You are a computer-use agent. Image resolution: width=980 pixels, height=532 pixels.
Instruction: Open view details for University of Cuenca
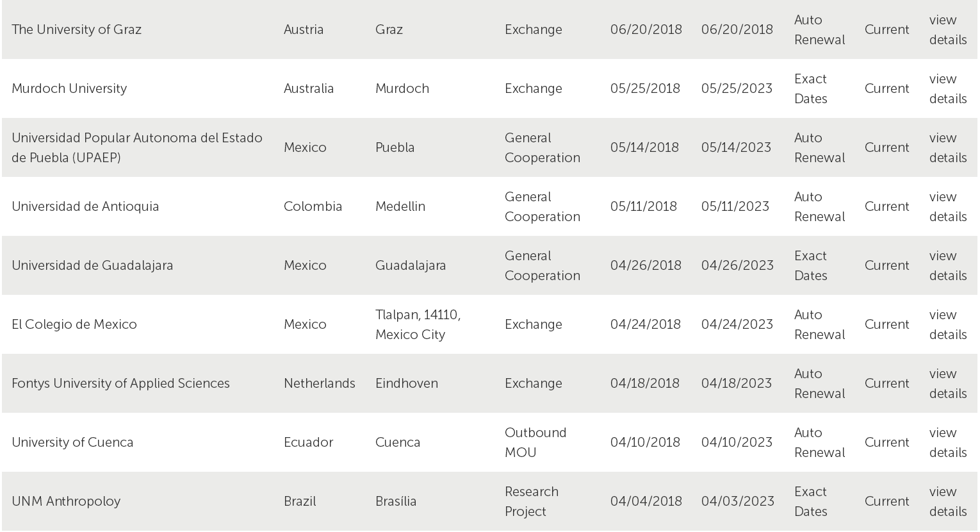pos(947,442)
